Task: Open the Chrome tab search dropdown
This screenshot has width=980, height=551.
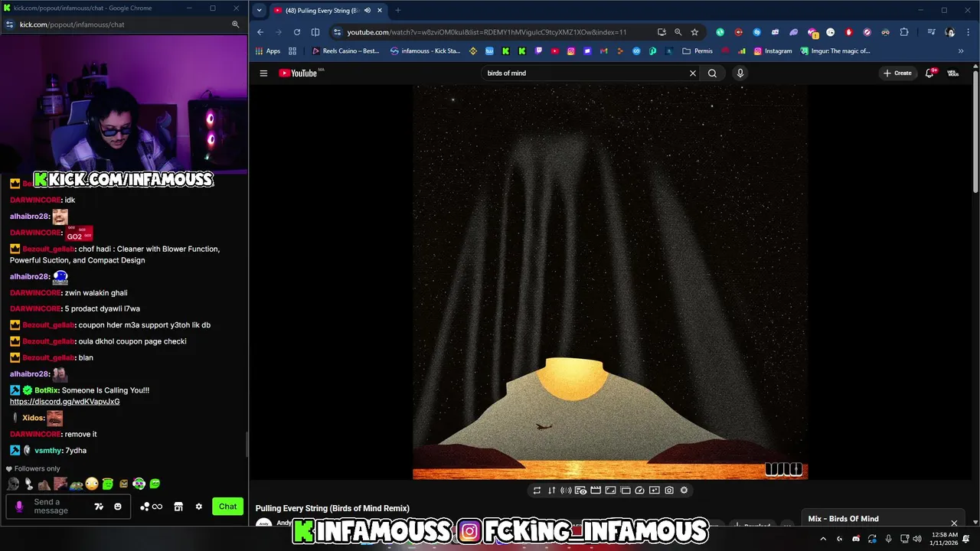Action: 260,11
